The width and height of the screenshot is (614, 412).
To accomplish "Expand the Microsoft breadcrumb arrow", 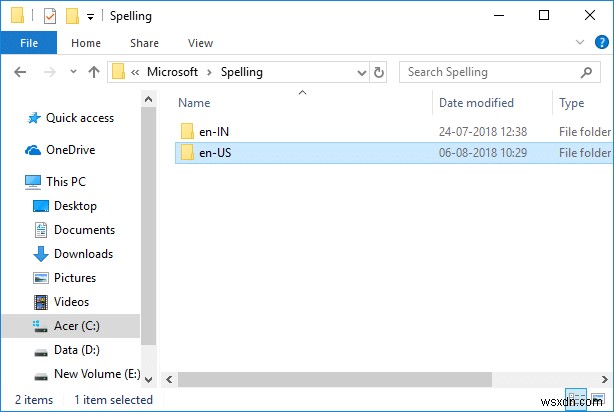I will coord(209,72).
